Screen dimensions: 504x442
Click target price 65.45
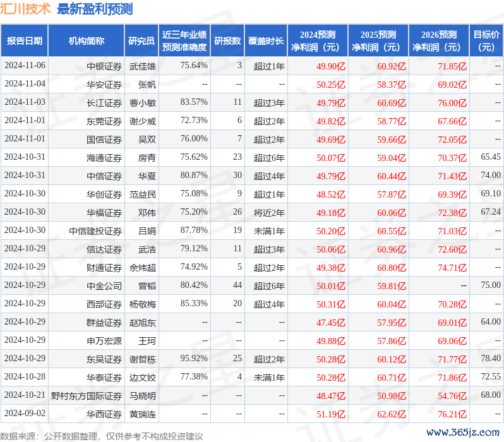point(491,157)
